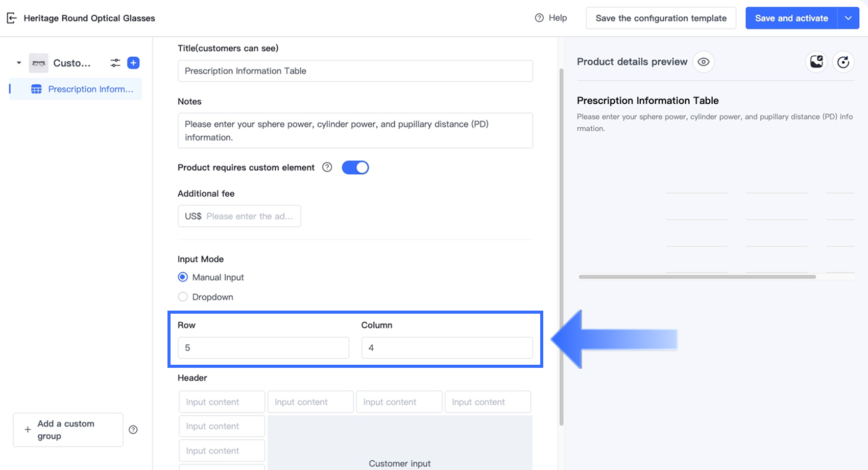Click Save the configuration template button
Viewport: 868px width, 470px height.
click(661, 18)
